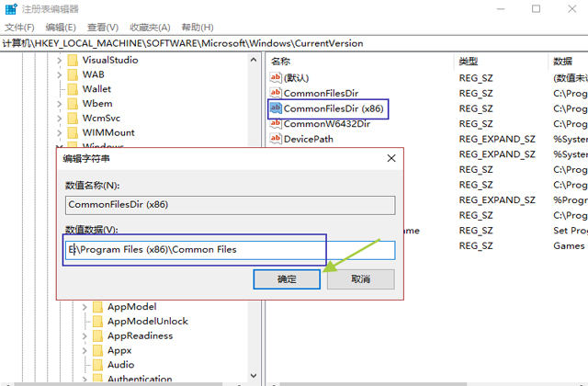Click the registry path address bar
588x386 pixels.
tap(294, 43)
